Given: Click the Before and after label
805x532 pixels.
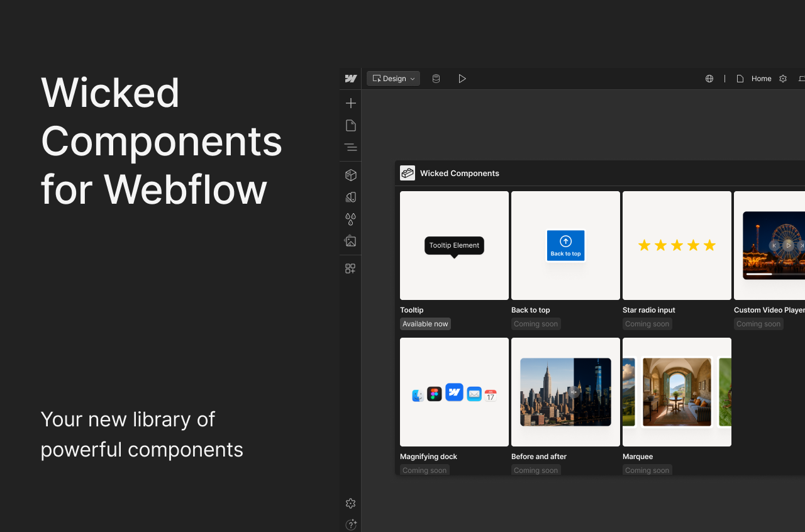Looking at the screenshot, I should [x=539, y=457].
